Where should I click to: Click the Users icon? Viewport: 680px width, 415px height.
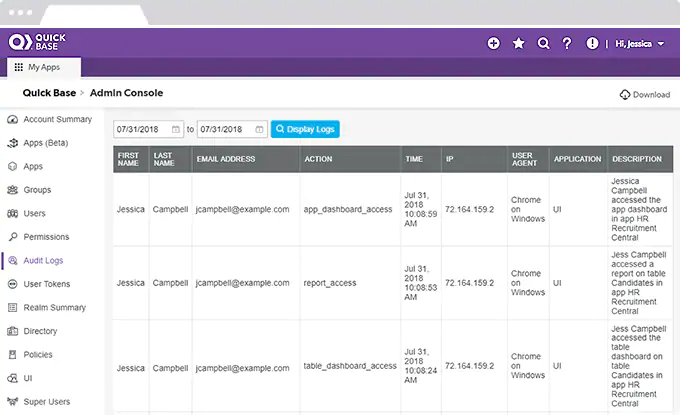coord(13,213)
